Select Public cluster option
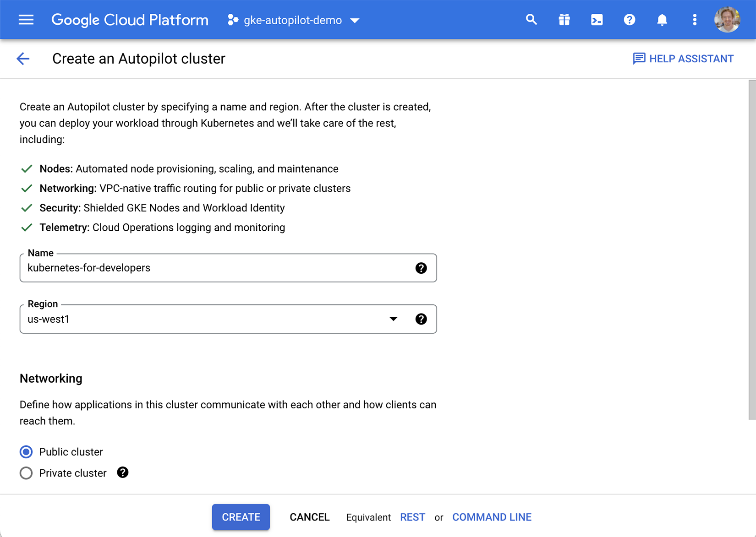This screenshot has height=537, width=756. pyautogui.click(x=26, y=452)
